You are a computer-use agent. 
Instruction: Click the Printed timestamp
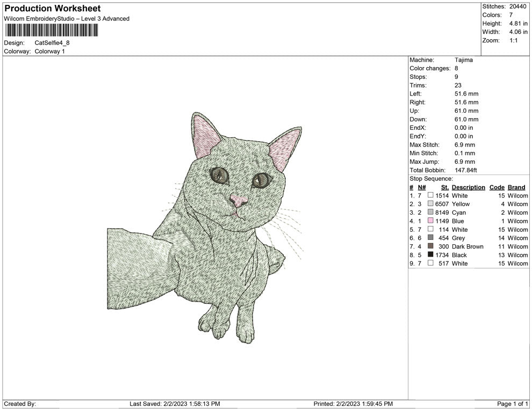[x=353, y=404]
